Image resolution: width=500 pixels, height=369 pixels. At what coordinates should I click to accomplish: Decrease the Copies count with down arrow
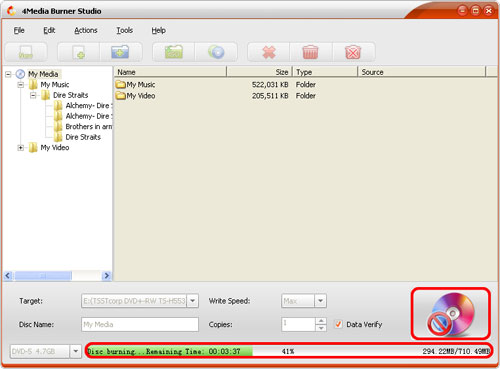pyautogui.click(x=321, y=328)
